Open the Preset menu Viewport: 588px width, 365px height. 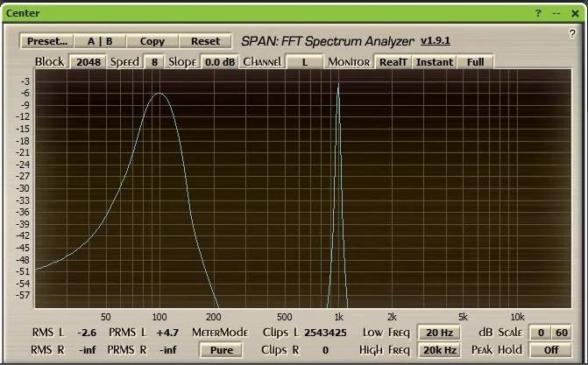(46, 41)
